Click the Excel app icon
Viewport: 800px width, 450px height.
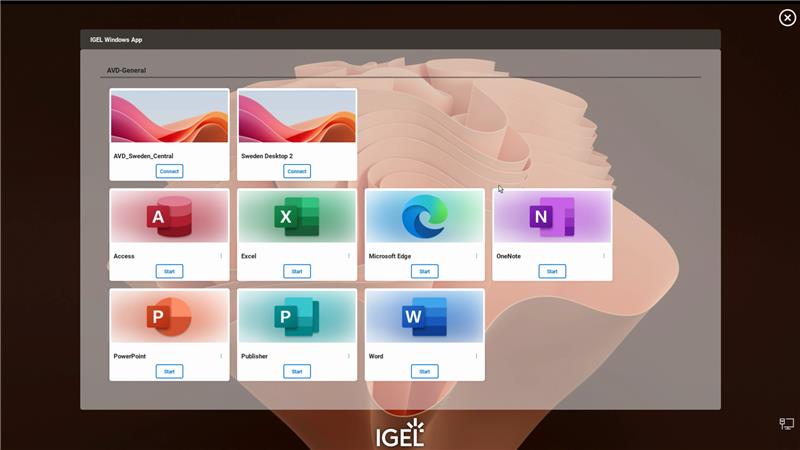tap(297, 216)
